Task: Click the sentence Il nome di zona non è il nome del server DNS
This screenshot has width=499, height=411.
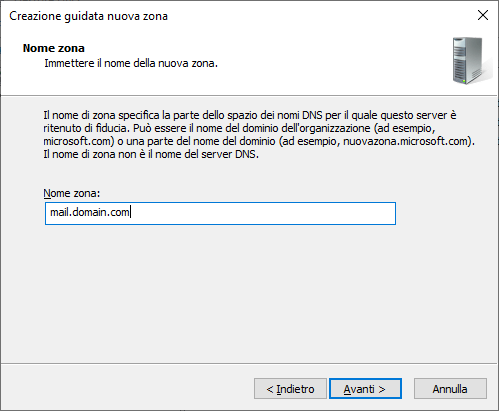Action: pos(151,154)
